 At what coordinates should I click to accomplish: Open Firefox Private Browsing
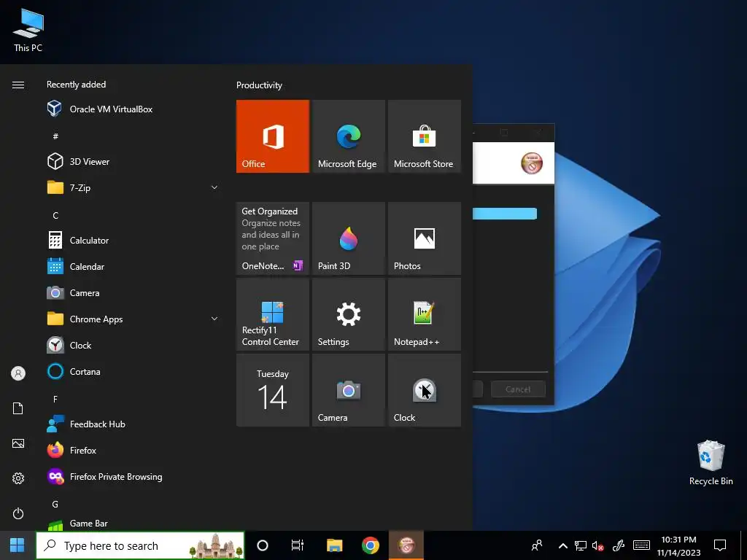(x=133, y=476)
